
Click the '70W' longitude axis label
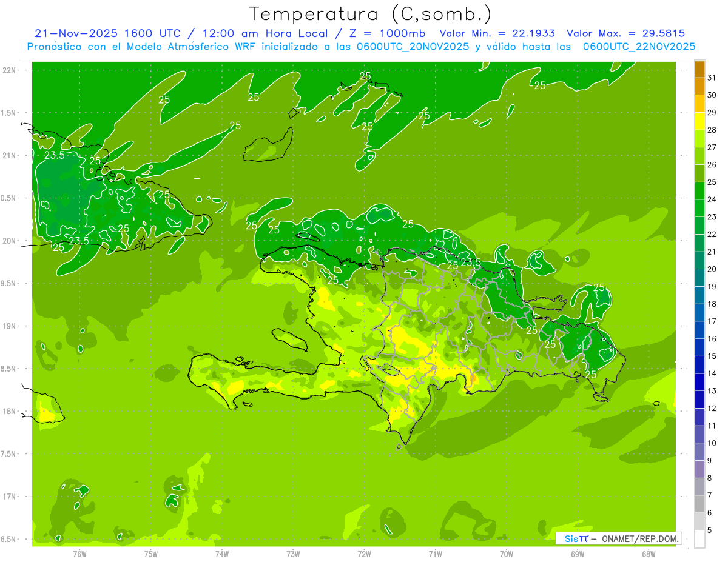pos(507,554)
